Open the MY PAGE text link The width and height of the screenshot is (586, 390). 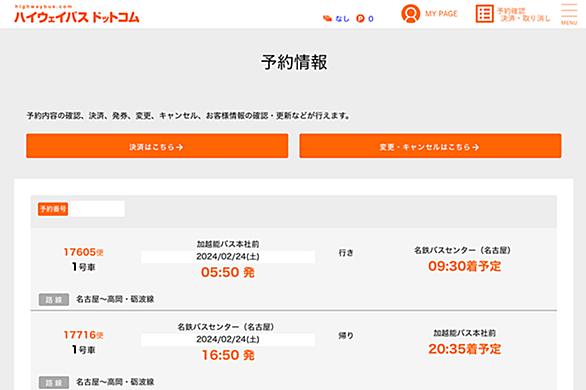coord(441,14)
